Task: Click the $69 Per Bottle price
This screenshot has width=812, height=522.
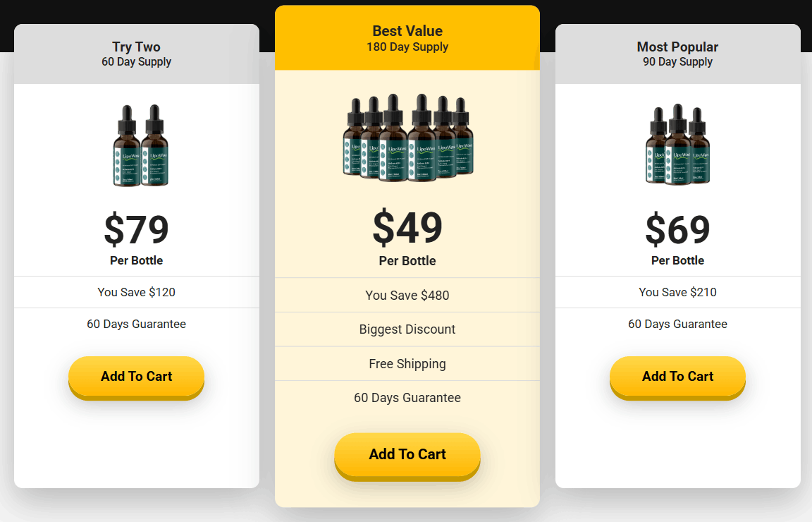Action: click(677, 231)
